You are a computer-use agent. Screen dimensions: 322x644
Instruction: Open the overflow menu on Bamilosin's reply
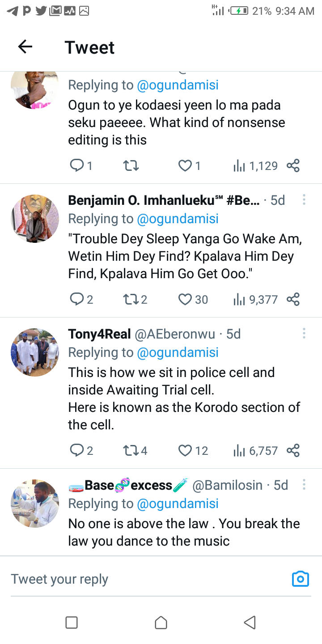pyautogui.click(x=304, y=484)
